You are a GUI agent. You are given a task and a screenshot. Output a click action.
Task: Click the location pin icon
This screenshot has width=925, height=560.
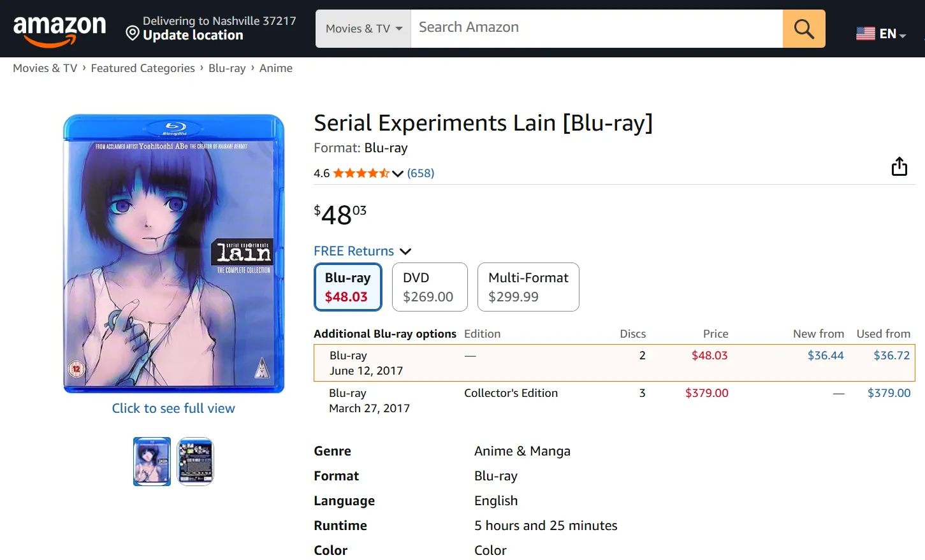coord(133,33)
